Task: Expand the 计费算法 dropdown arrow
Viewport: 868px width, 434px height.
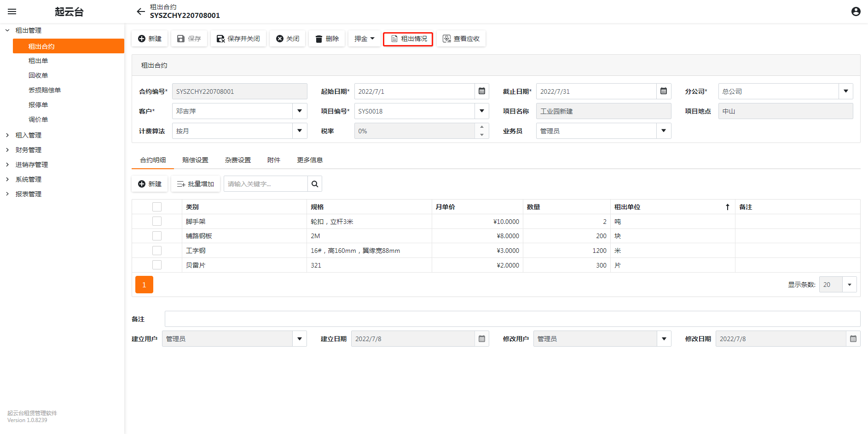Action: (x=300, y=131)
